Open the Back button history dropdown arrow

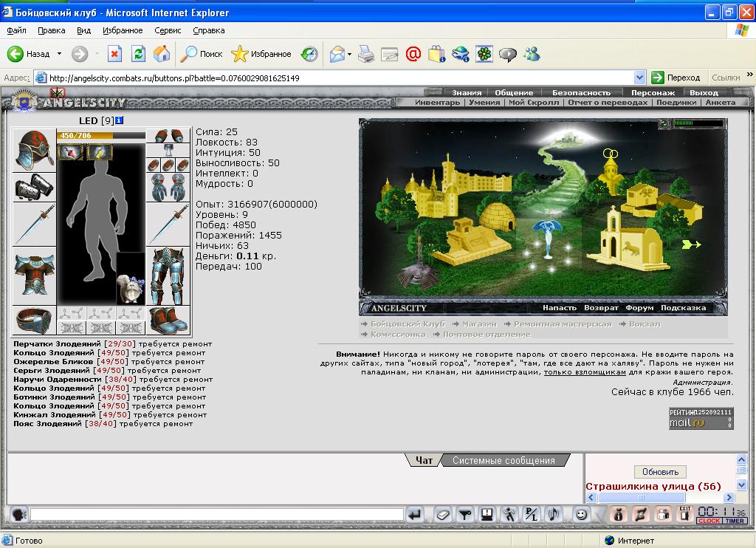(59, 54)
